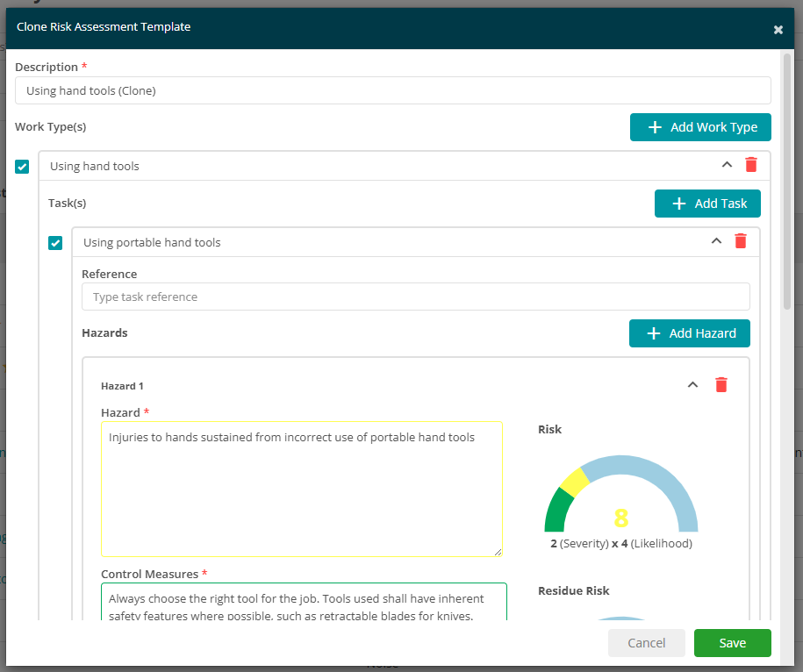Collapse the 'Using hand tools' work type section
This screenshot has height=672, width=803.
click(x=727, y=165)
